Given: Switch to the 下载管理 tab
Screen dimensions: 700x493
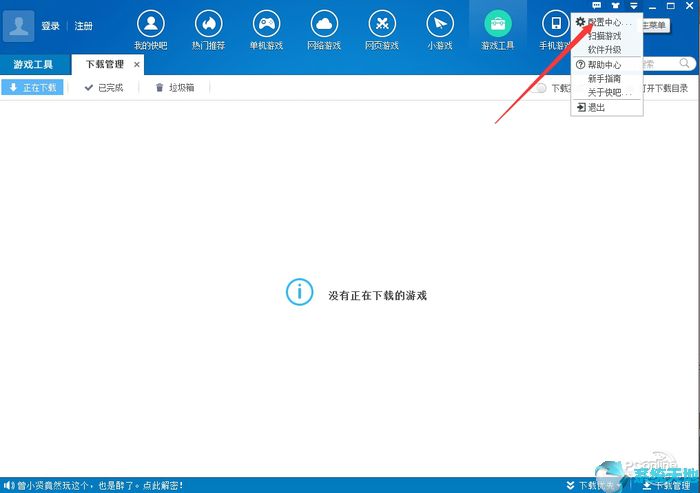Looking at the screenshot, I should [104, 64].
